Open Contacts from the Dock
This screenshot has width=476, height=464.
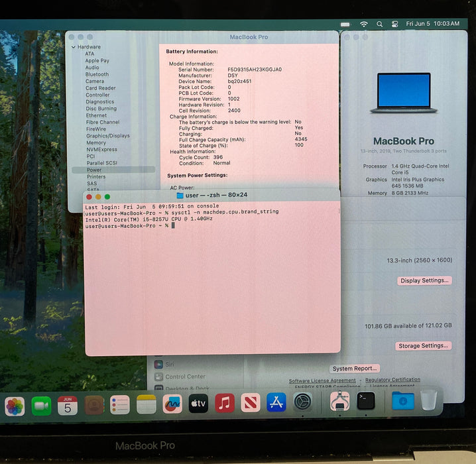point(93,405)
